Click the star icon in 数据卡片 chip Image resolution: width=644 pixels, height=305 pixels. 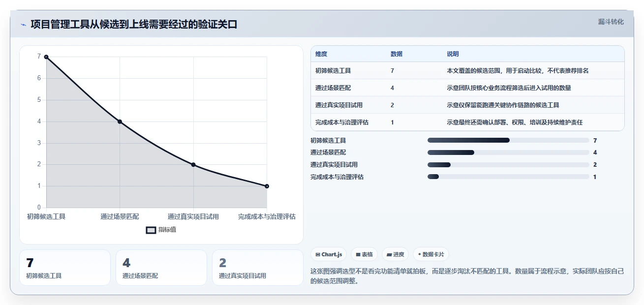(420, 255)
